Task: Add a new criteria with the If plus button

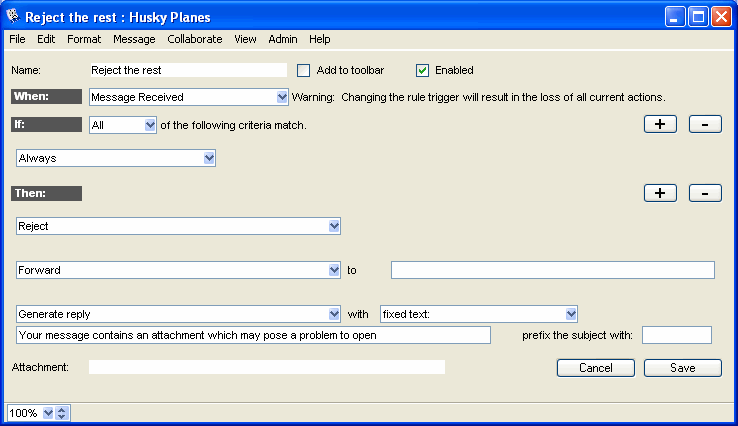Action: [x=659, y=124]
